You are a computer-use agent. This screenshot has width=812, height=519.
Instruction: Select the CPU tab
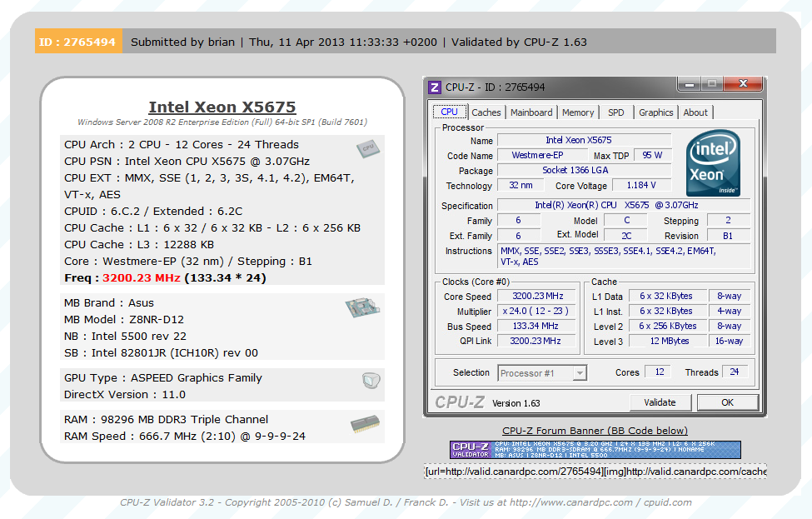click(450, 112)
